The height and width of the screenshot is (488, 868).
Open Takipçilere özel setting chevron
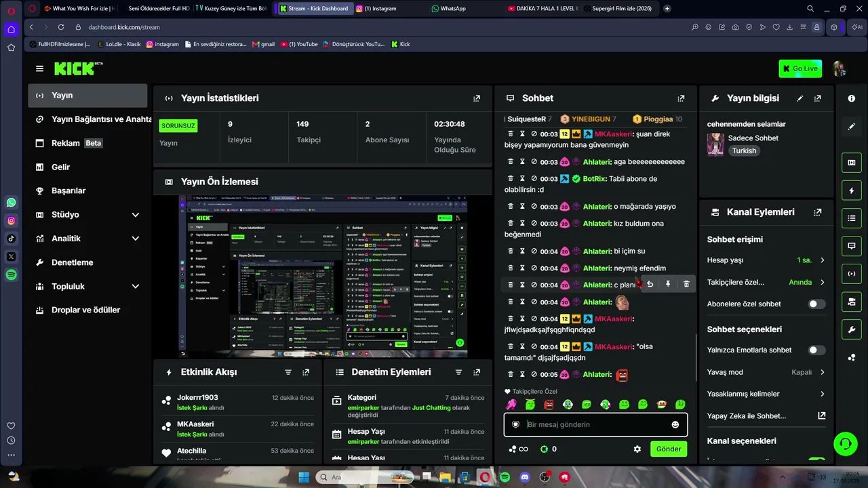[823, 282]
